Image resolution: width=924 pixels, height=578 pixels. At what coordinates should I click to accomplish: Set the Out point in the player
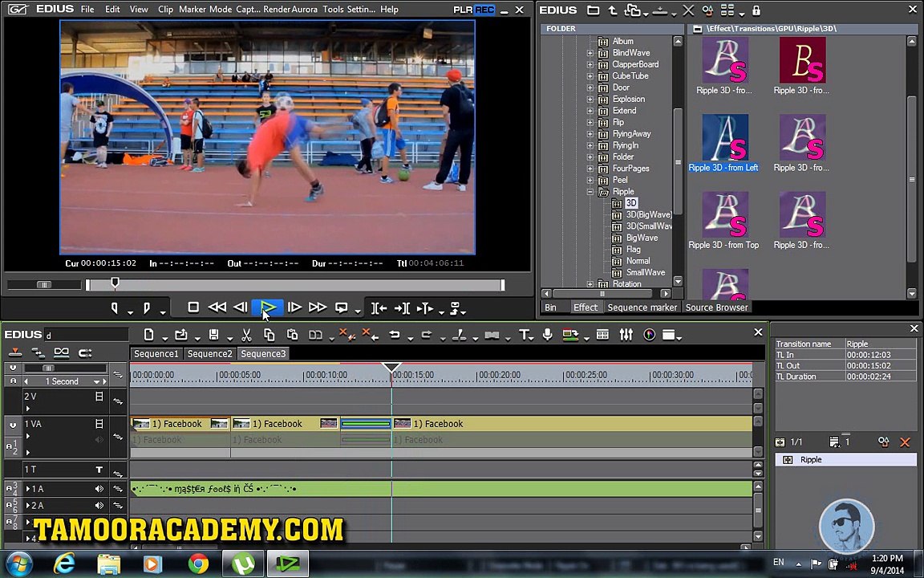[147, 307]
